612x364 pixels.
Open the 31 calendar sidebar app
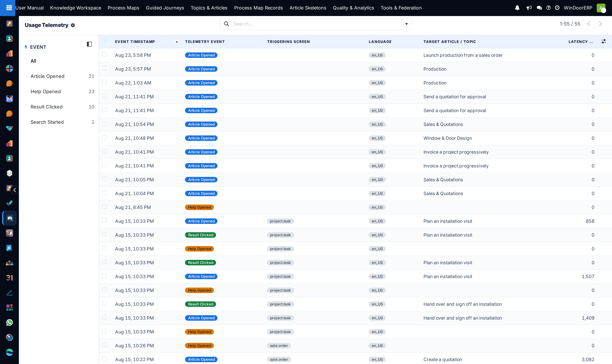(x=9, y=278)
